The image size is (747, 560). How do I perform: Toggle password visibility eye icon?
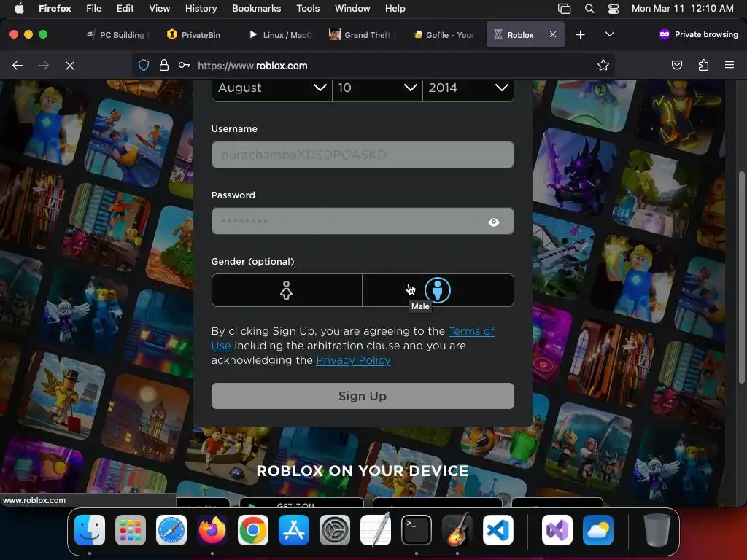[x=494, y=222]
